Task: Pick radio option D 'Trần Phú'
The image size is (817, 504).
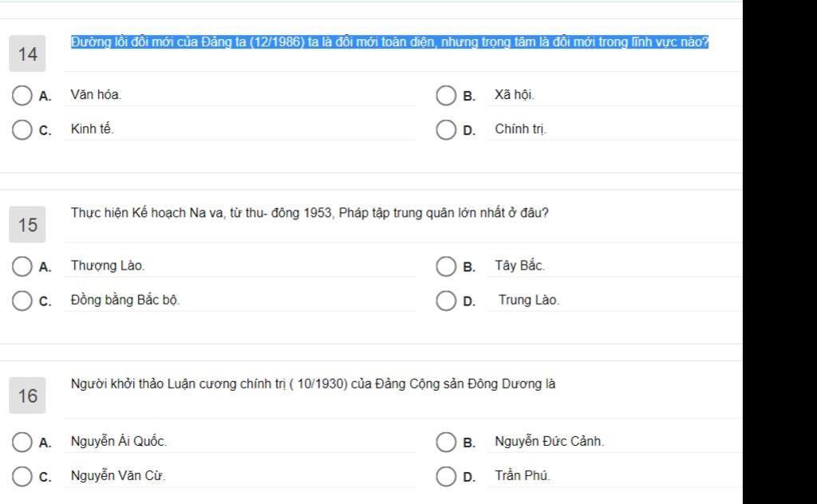Action: pos(446,477)
